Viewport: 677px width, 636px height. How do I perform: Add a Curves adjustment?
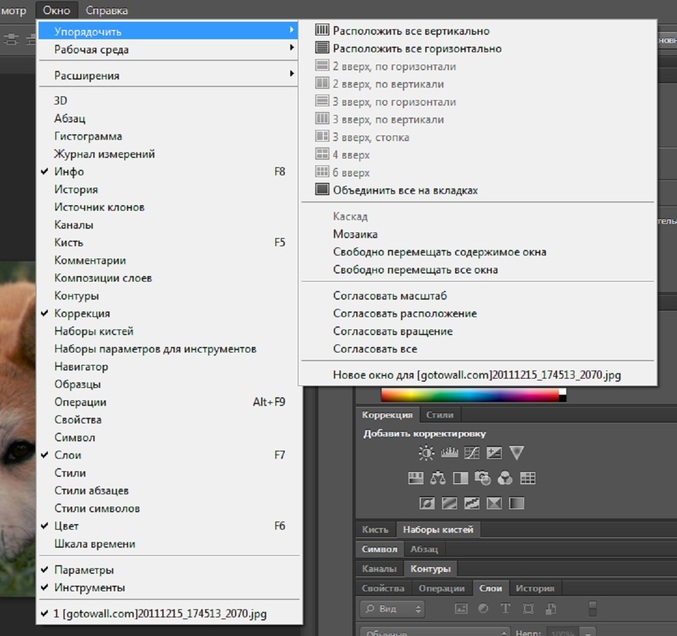[471, 453]
